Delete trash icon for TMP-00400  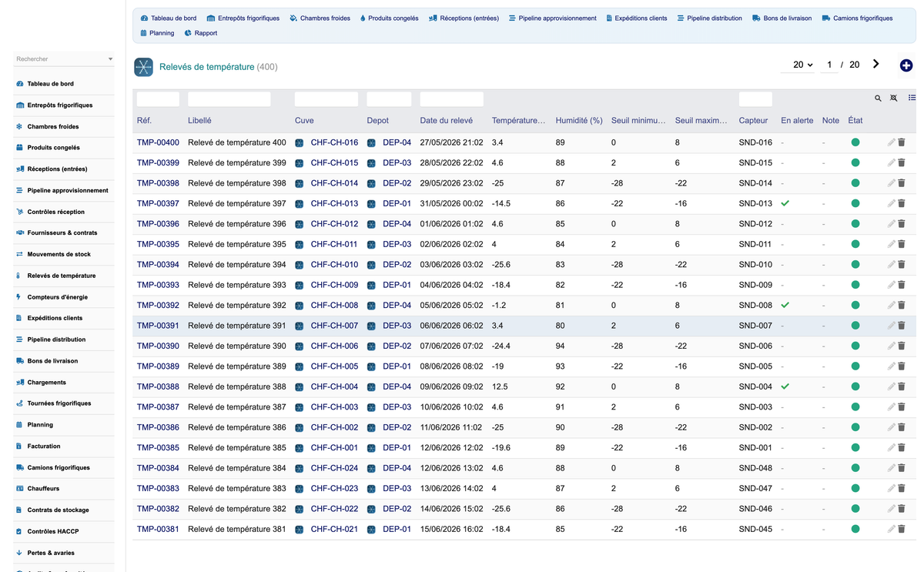(x=902, y=142)
